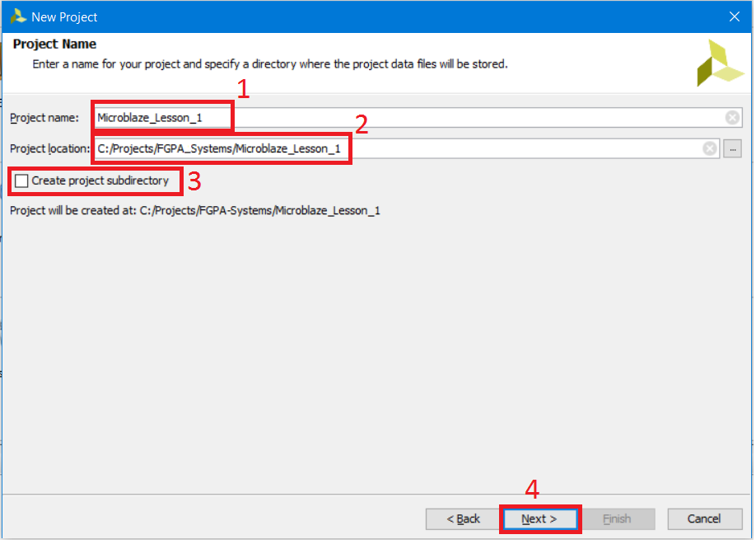Click the greyed-out Finish button
Image resolution: width=756 pixels, height=544 pixels.
[617, 519]
